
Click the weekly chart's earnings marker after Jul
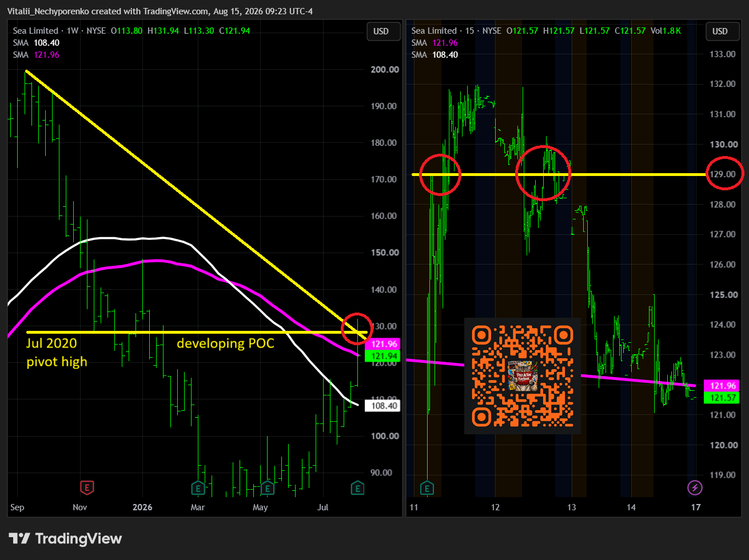pos(358,487)
